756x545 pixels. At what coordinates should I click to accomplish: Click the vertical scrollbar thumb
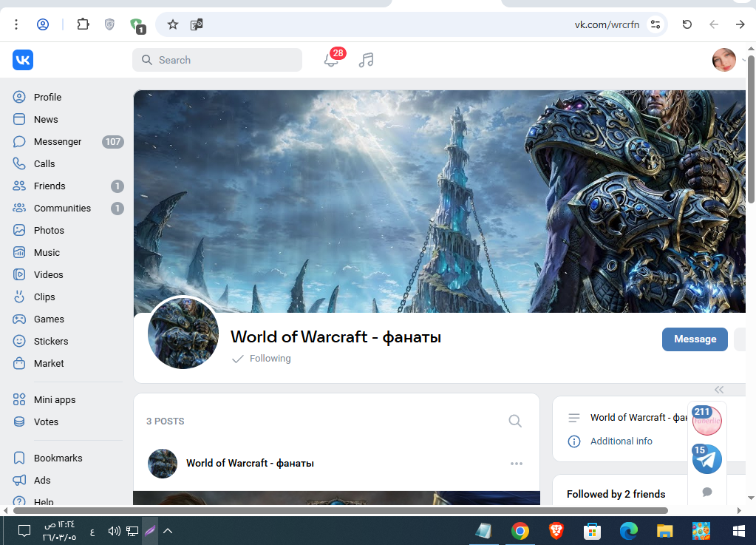[x=751, y=129]
